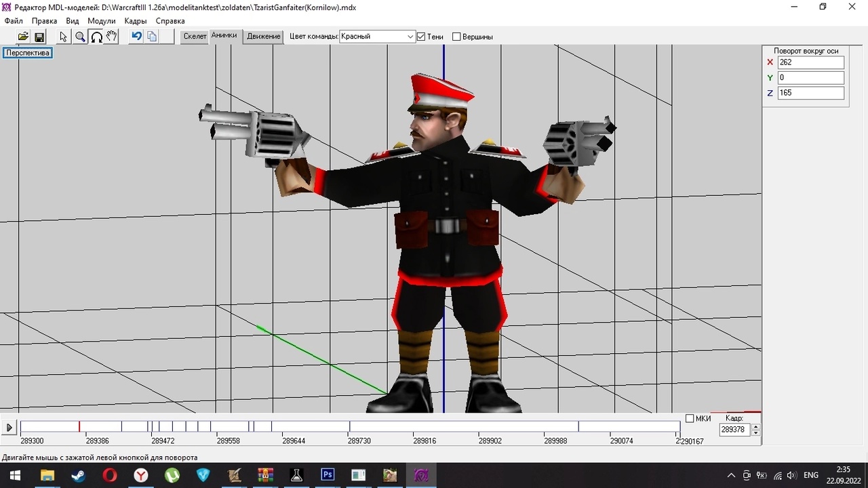
Task: Click the save floppy disk icon
Action: point(39,37)
